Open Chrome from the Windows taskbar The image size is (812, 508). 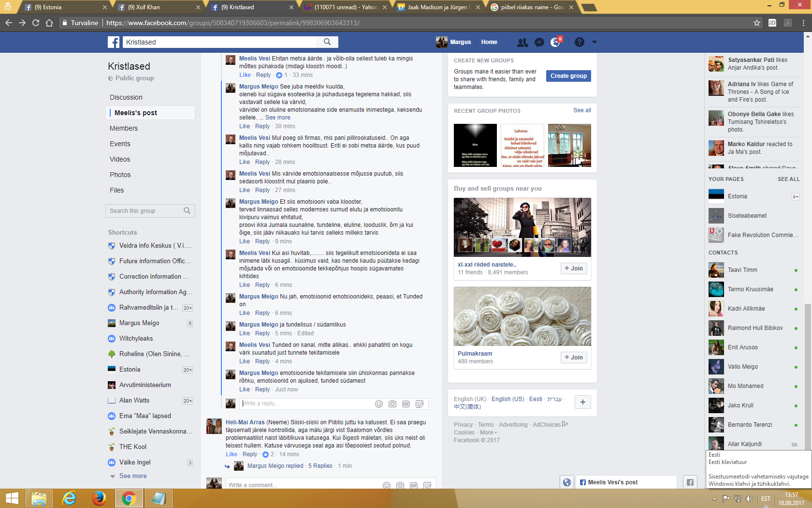pos(129,498)
